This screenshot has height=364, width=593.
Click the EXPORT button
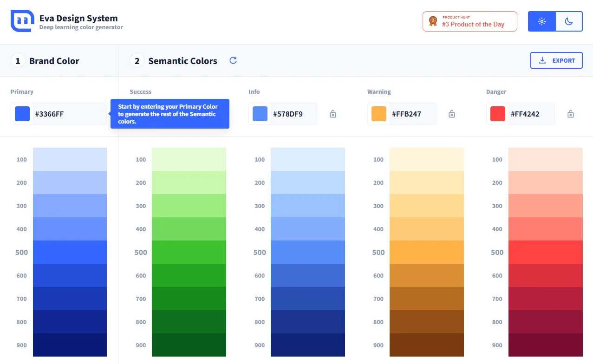(x=556, y=60)
